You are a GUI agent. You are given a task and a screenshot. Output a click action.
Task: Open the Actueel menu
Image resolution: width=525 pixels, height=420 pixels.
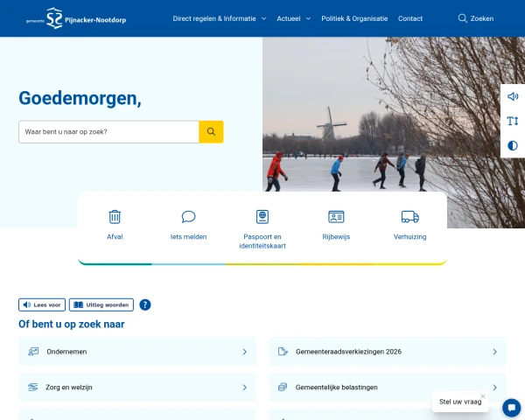coord(288,18)
